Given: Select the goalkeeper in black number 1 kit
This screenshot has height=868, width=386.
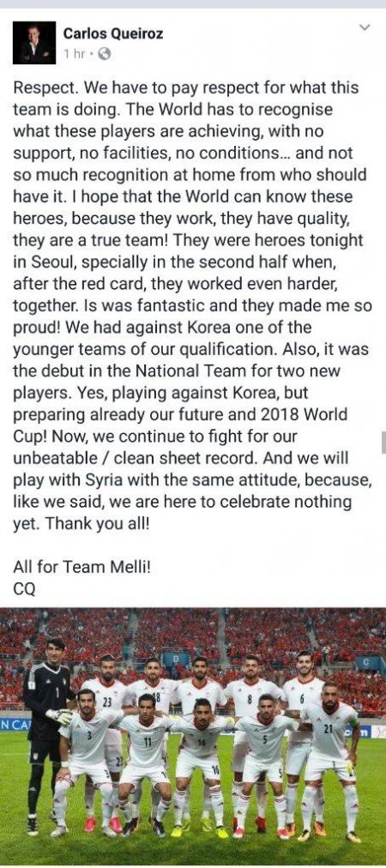Looking at the screenshot, I should tap(46, 736).
